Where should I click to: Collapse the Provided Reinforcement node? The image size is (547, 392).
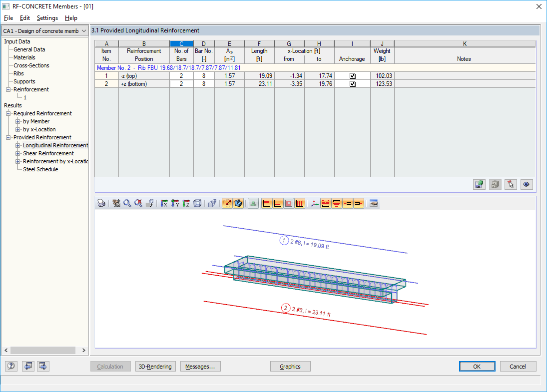[x=8, y=137]
